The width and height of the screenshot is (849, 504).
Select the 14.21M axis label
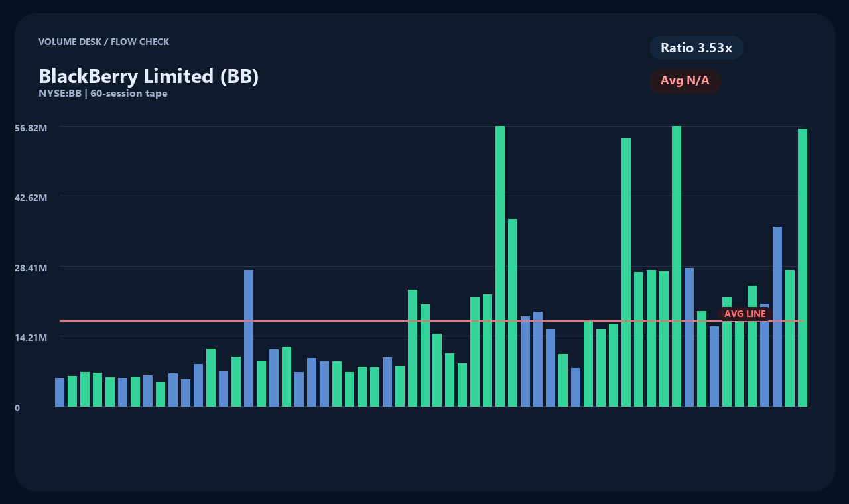coord(31,337)
